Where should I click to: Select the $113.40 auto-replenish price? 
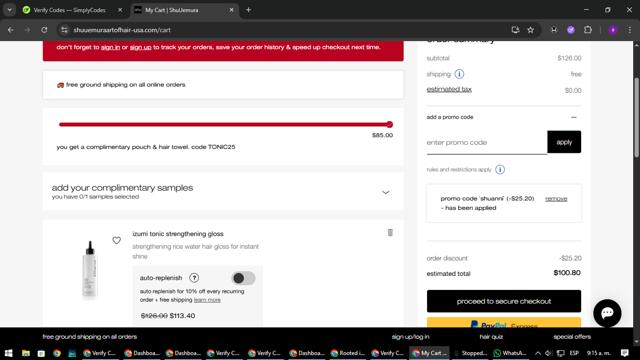[182, 316]
